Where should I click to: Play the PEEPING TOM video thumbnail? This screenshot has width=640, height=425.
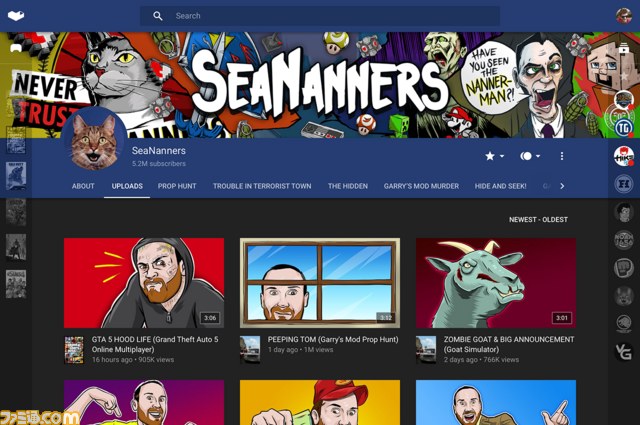(x=320, y=283)
